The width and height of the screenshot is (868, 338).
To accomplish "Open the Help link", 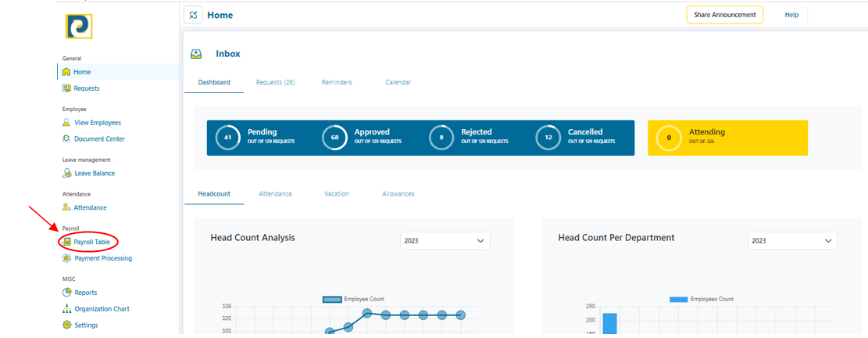I will 791,15.
